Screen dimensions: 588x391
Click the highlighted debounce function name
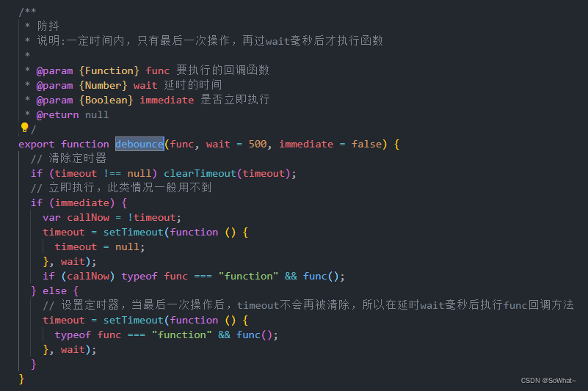(x=139, y=144)
